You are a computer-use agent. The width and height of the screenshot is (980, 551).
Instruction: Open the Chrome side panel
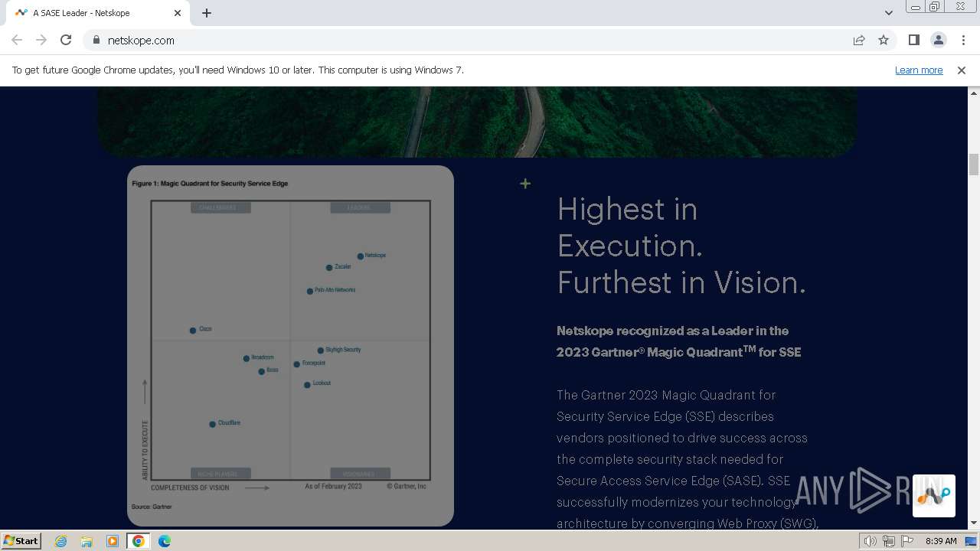(x=913, y=40)
